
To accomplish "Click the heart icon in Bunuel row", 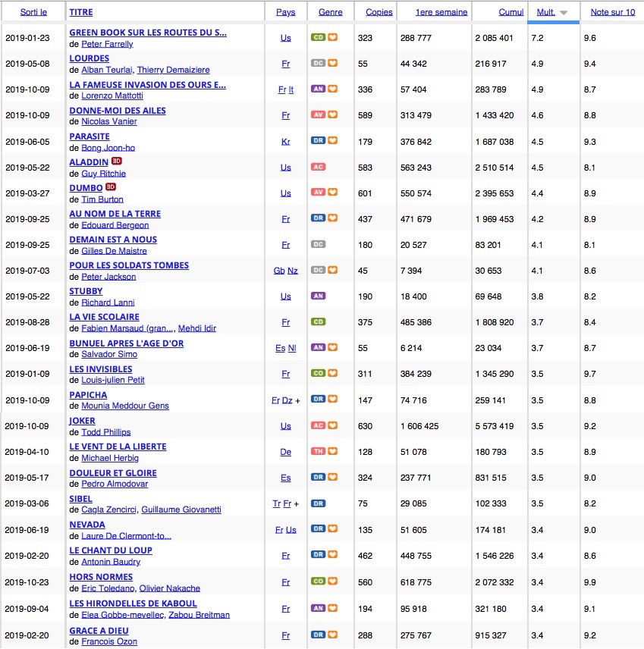I will coord(332,347).
